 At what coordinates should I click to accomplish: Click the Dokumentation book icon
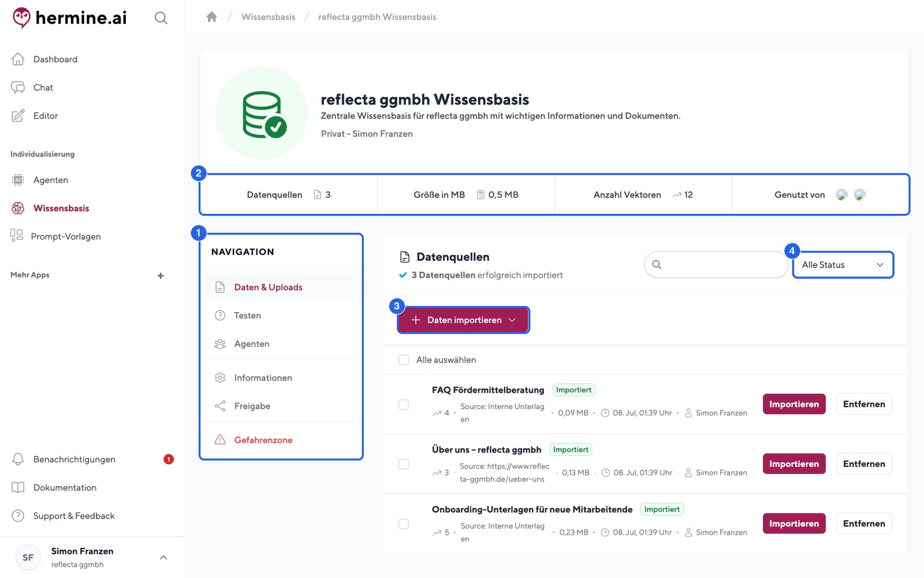(18, 487)
